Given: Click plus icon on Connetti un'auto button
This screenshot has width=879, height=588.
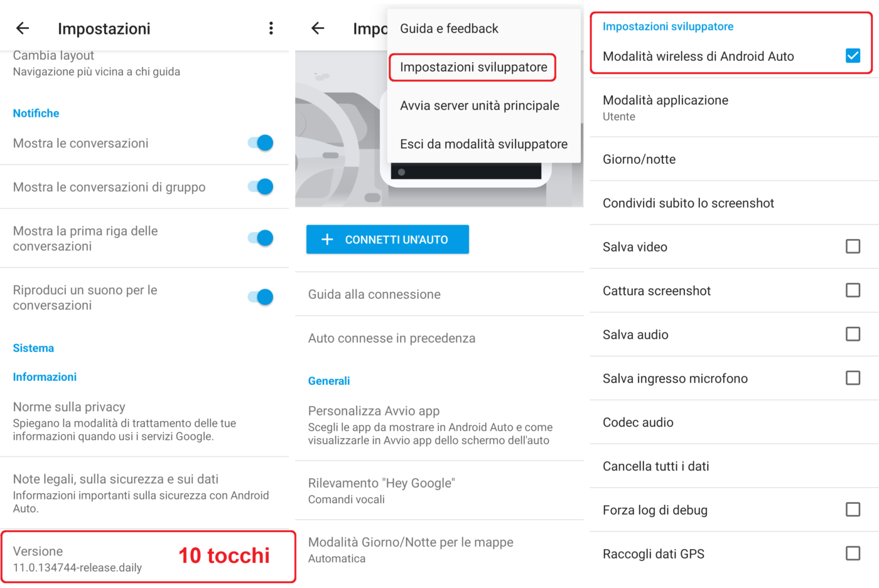Looking at the screenshot, I should click(327, 240).
